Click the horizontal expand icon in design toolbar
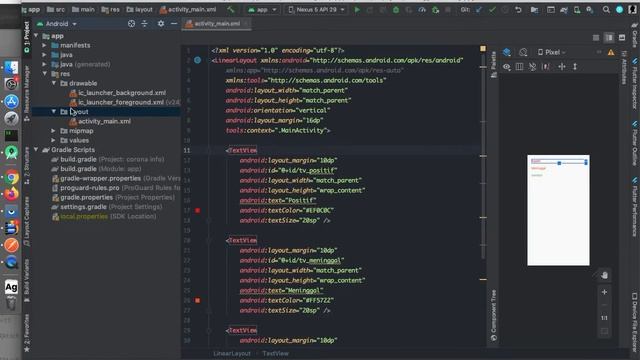 click(x=562, y=67)
